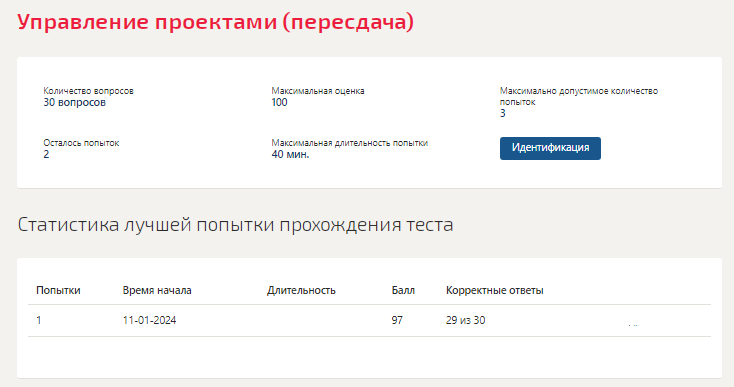734x387 pixels.
Task: Click the Балл column header
Action: [403, 290]
